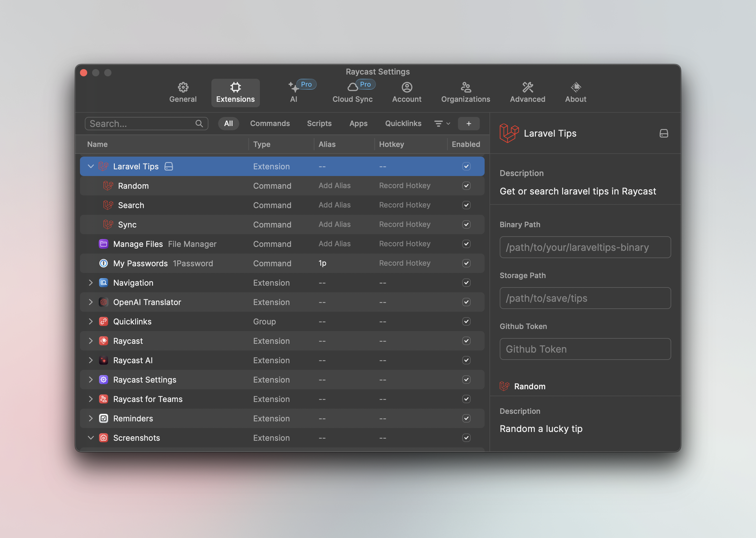Image resolution: width=756 pixels, height=538 pixels.
Task: Click Record Hotkey for the Random command
Action: [x=404, y=185]
